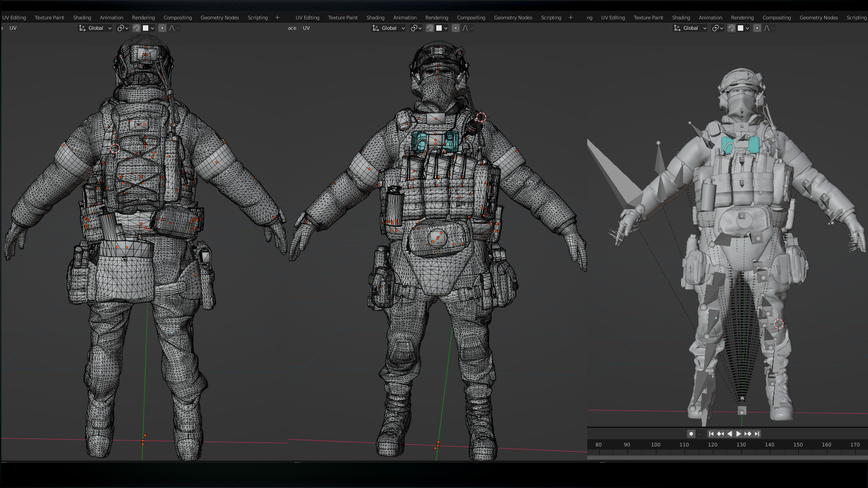Screen dimensions: 868x488
Task: Click the snap increment icon in left viewport
Action: pyautogui.click(x=146, y=28)
